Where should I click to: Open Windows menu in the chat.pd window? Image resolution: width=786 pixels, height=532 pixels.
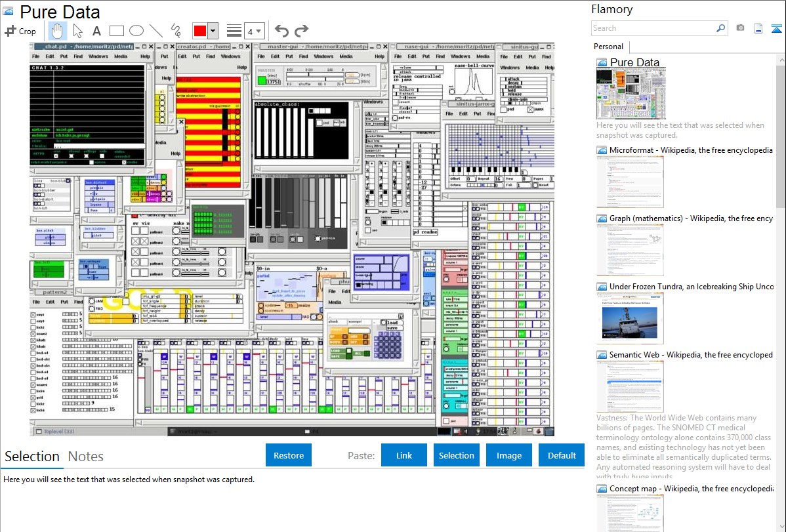[x=98, y=56]
